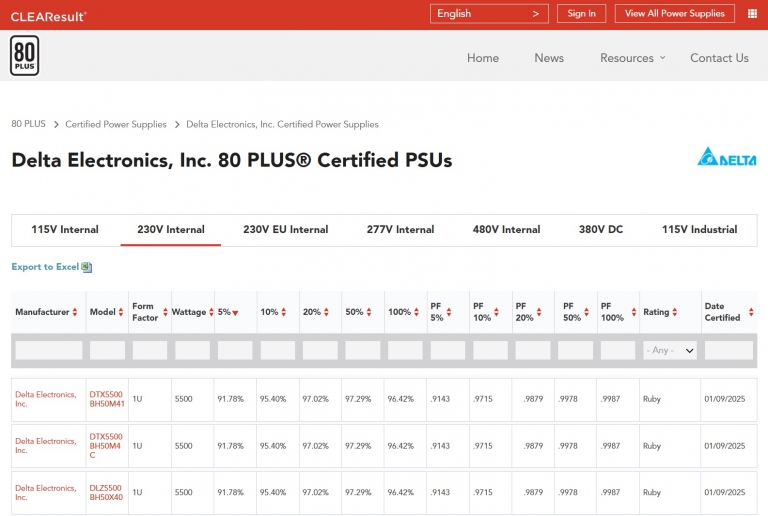Focus the PF 20% filter field

tap(533, 351)
